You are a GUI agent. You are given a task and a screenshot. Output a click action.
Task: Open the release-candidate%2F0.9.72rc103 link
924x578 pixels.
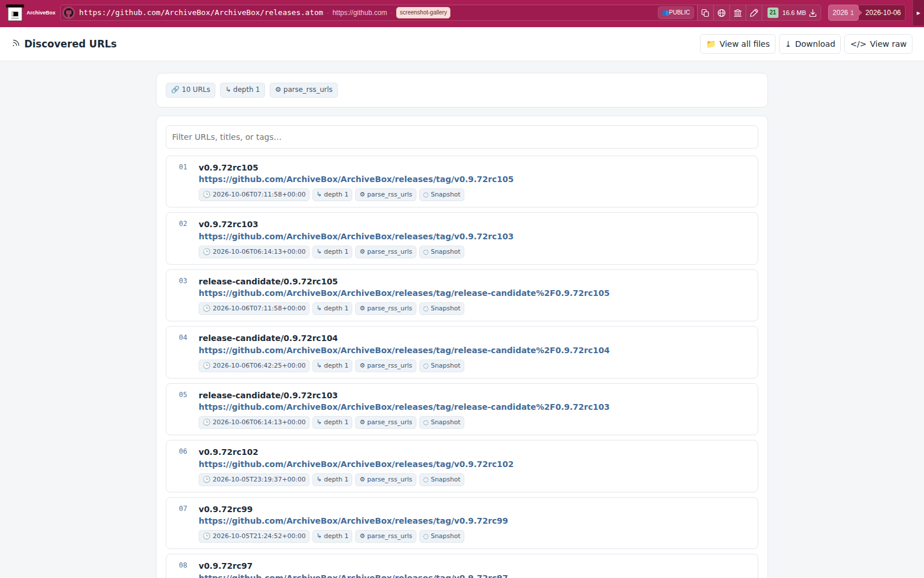click(x=404, y=407)
